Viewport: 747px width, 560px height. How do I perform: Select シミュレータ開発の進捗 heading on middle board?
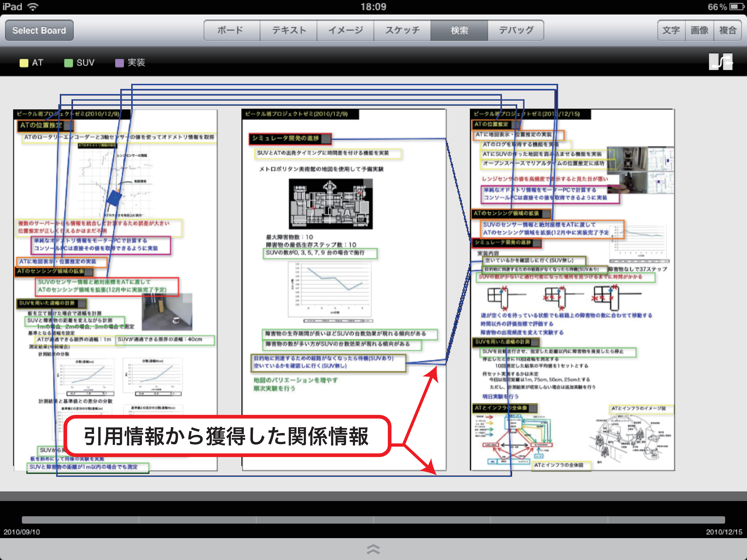(x=290, y=139)
